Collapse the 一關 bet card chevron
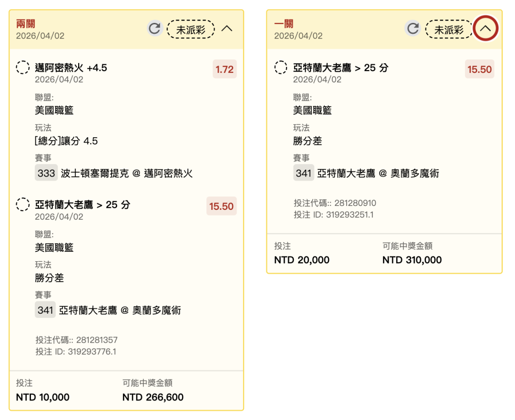515x420 pixels. (x=485, y=29)
